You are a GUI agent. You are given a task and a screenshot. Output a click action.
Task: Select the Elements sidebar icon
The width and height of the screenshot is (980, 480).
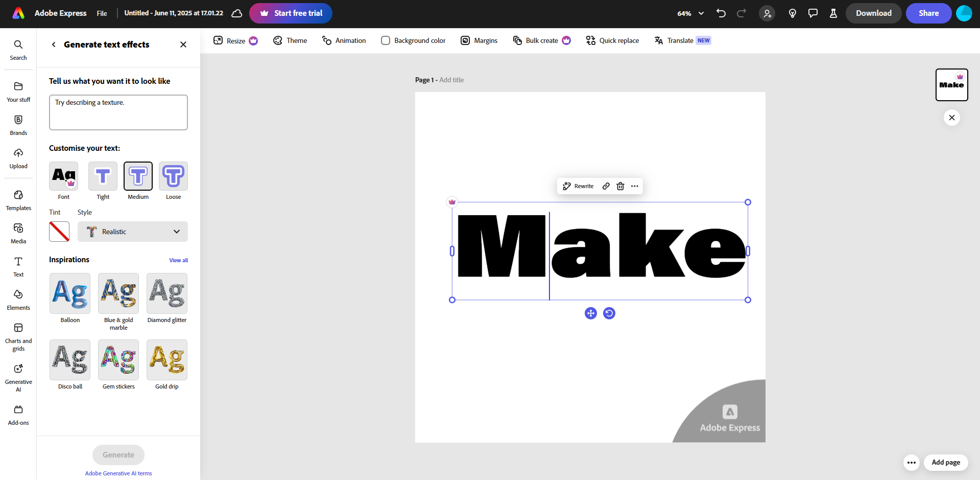click(x=18, y=299)
